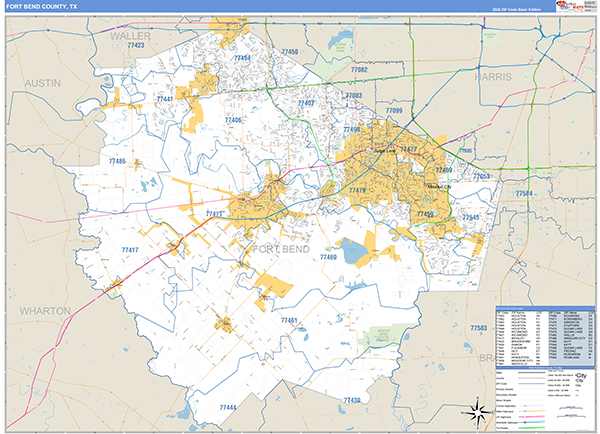Click the US Highways pink line swatch

coord(532,415)
